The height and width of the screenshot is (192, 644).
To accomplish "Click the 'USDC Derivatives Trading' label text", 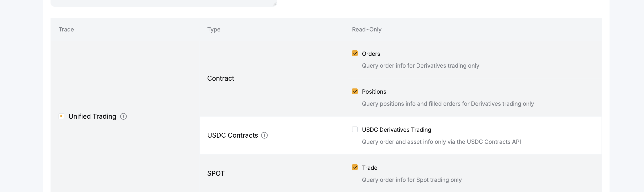I will tap(397, 130).
